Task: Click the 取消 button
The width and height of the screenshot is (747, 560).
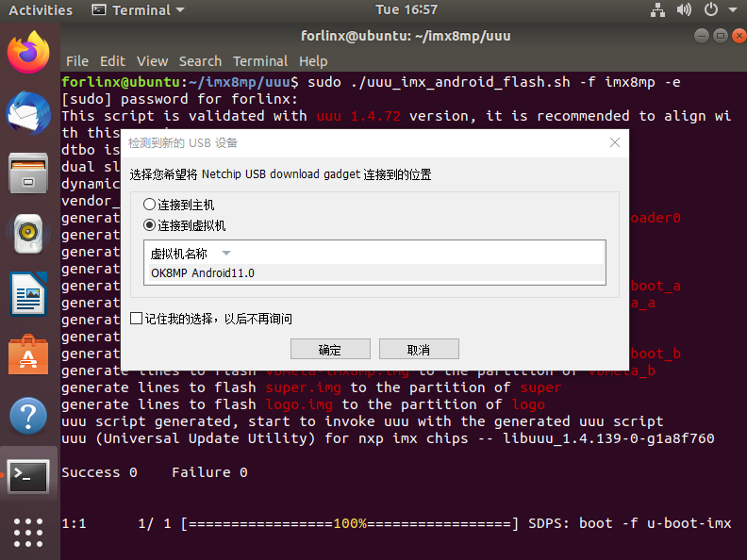Action: [419, 349]
